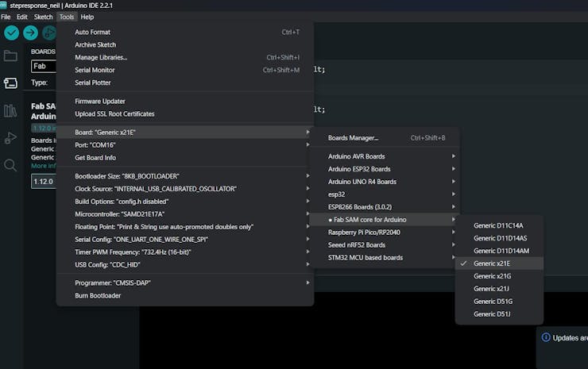Expand Build Options submenu
This screenshot has width=588, height=369.
click(x=185, y=202)
